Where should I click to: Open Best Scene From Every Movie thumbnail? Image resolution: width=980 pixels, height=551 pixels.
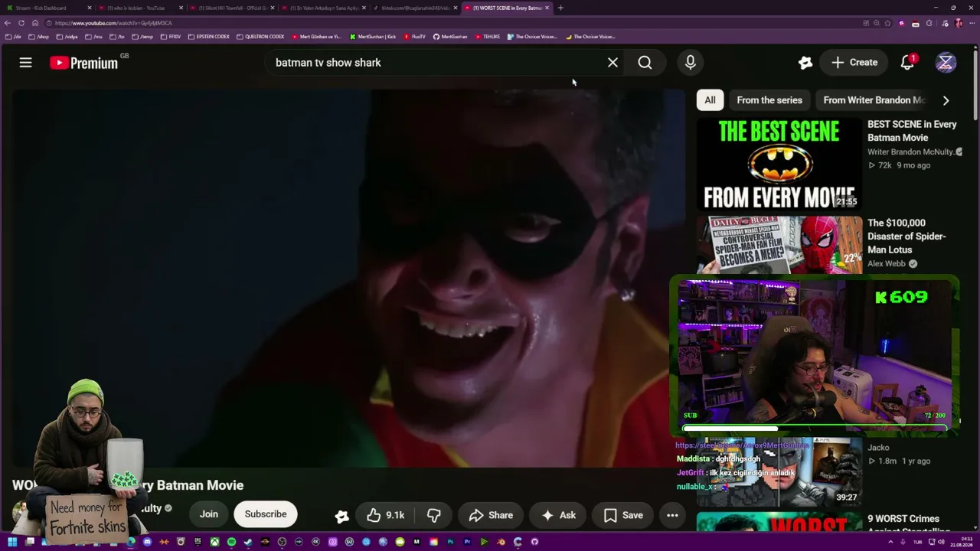[x=779, y=164]
